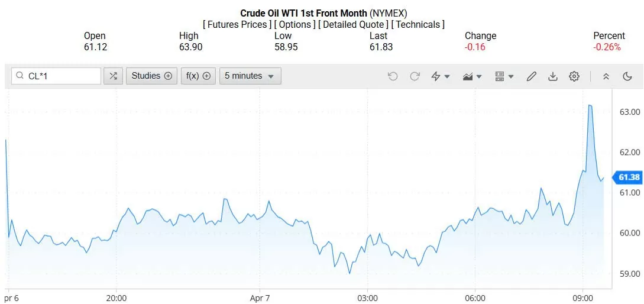Go to the Options link
644x304 pixels.
click(295, 24)
